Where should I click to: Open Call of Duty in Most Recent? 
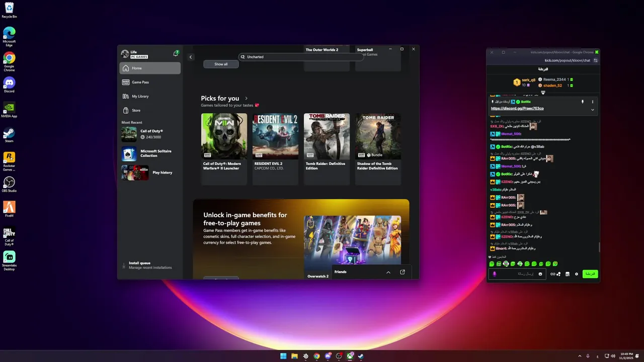[x=150, y=134]
